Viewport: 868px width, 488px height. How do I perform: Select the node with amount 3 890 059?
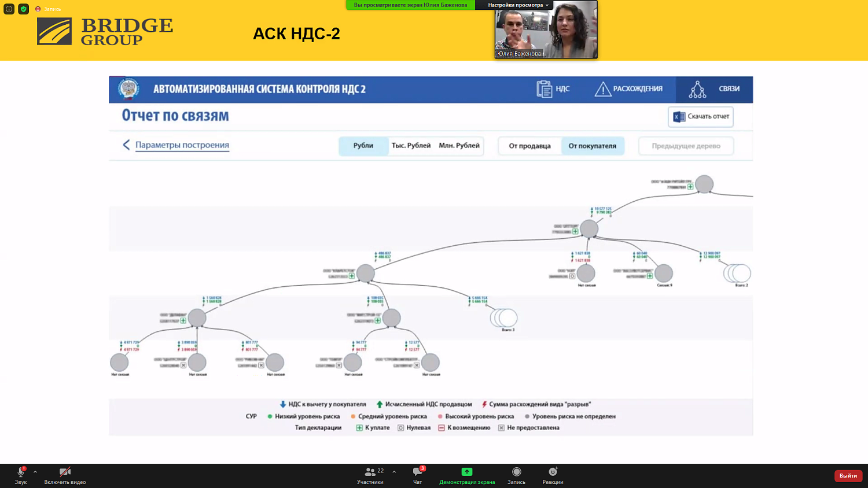[197, 363]
